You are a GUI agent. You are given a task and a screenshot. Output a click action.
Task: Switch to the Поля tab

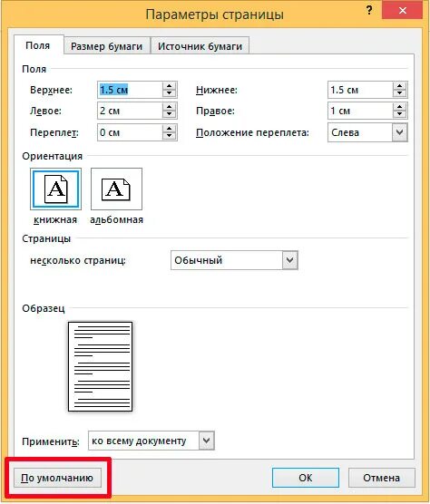(38, 45)
